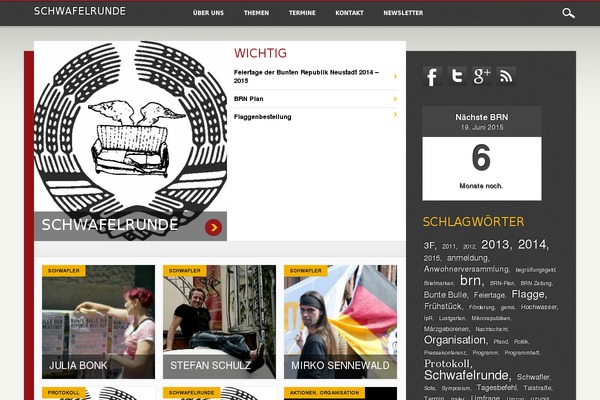Select the Talstraße tag
This screenshot has height=400, width=600.
click(538, 388)
